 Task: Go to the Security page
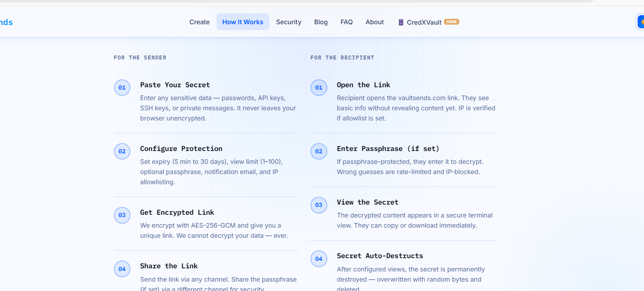click(289, 22)
